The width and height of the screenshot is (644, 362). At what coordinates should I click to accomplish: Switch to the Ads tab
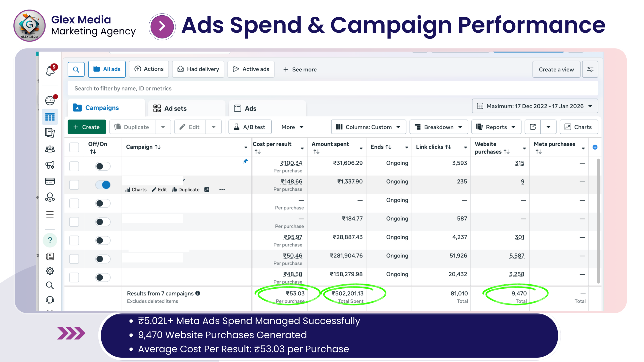tap(250, 108)
